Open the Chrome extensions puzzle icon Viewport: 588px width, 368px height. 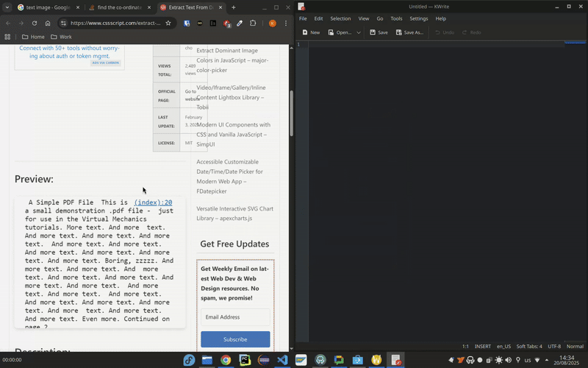tap(254, 23)
